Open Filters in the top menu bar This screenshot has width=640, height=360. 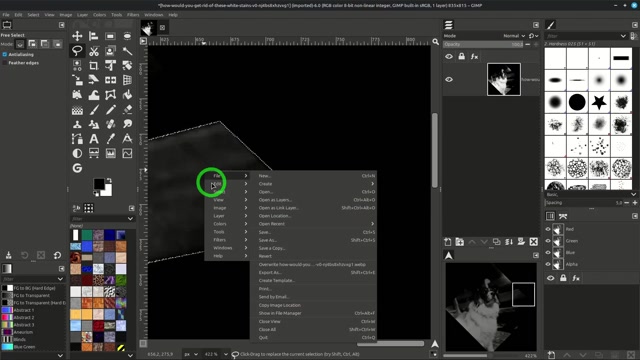tap(133, 15)
